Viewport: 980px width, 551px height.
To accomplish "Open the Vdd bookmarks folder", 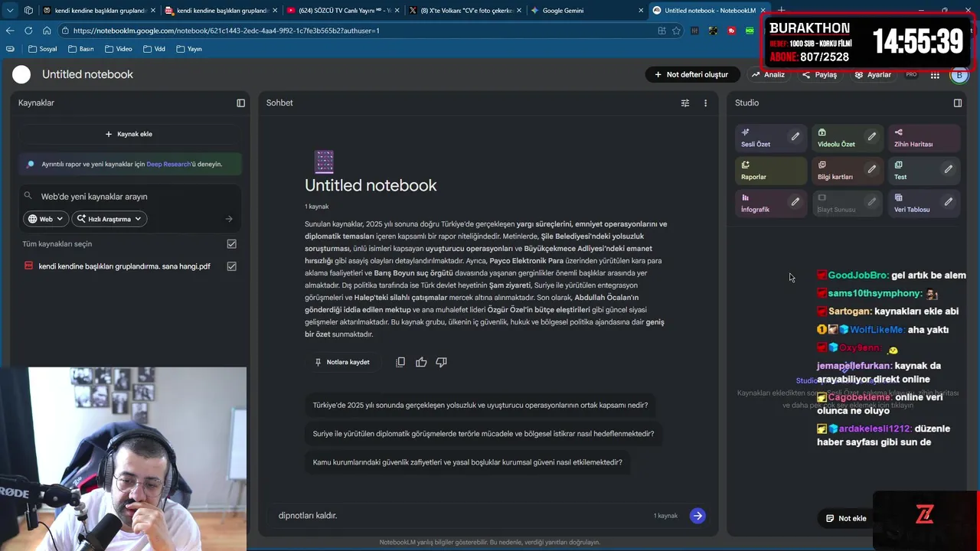I will pyautogui.click(x=153, y=49).
